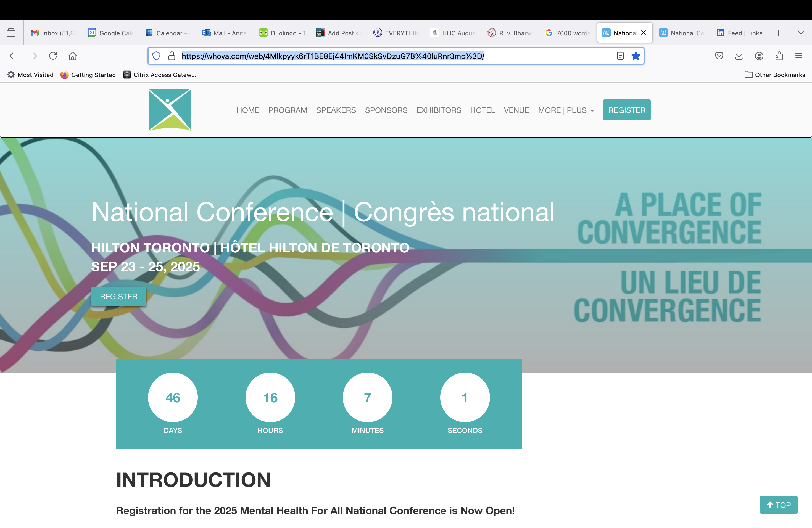
Task: Click the site address lock icon
Action: (172, 56)
